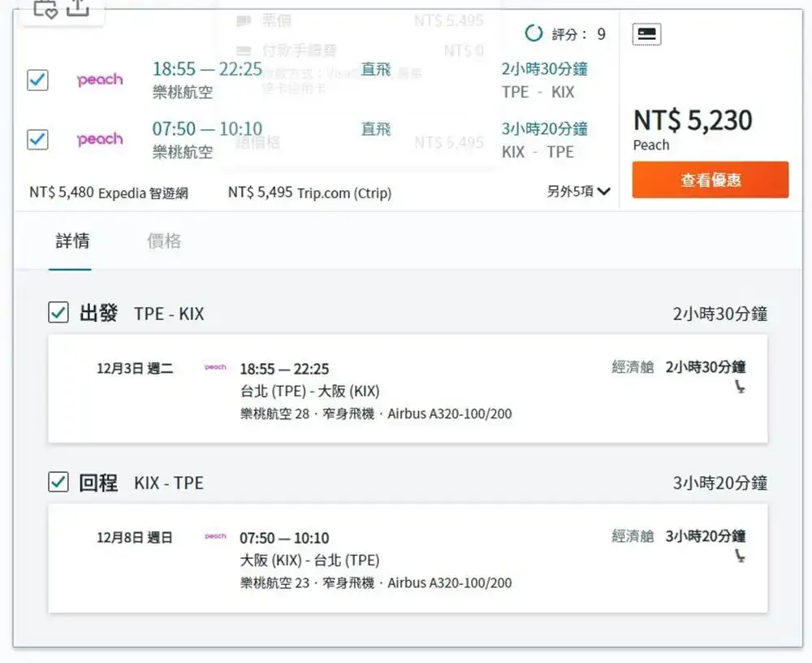
Task: Click Peach logo on 07:50 flight row
Action: coord(100,140)
